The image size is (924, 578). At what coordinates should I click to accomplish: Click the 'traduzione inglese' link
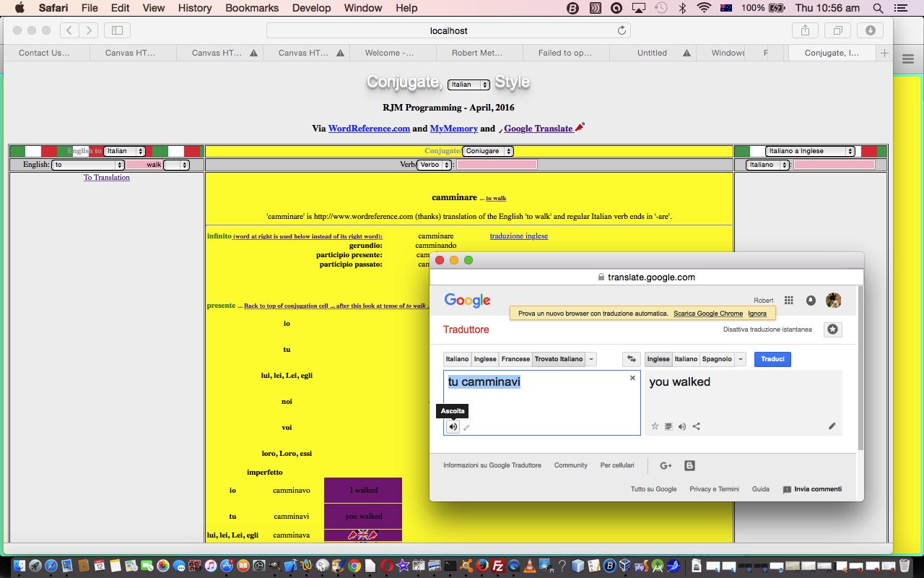pyautogui.click(x=519, y=236)
